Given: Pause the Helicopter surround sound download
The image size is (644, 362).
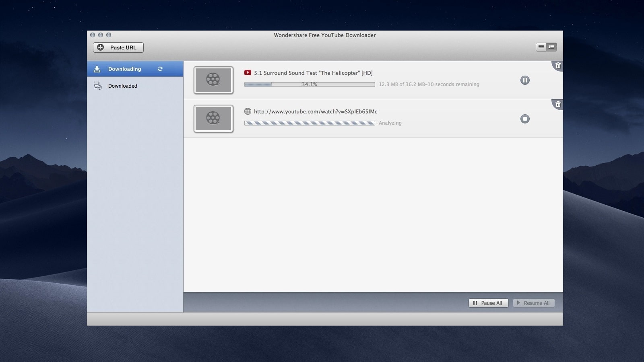Looking at the screenshot, I should (x=525, y=80).
